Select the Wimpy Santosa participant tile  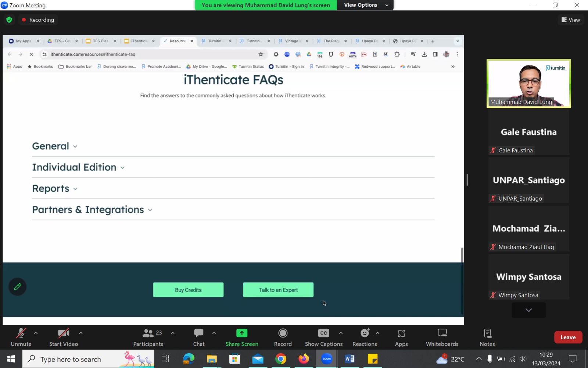529,277
